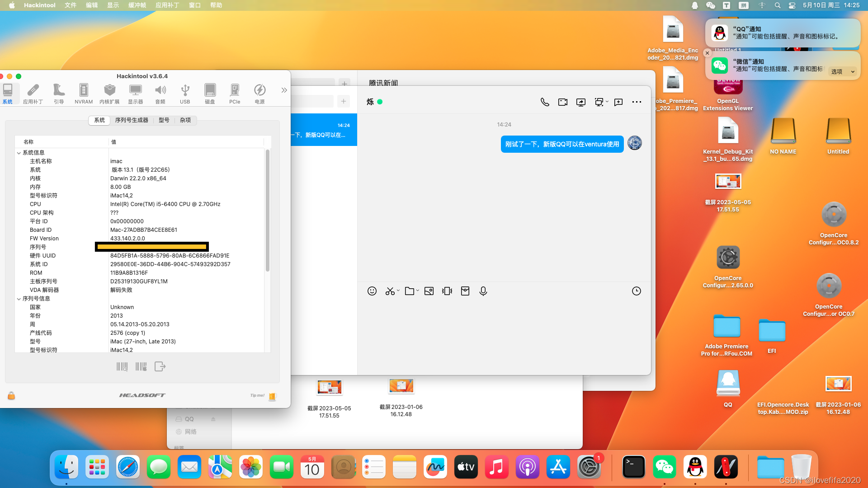Open the 音频 audio section
The height and width of the screenshot is (488, 868).
[x=160, y=94]
